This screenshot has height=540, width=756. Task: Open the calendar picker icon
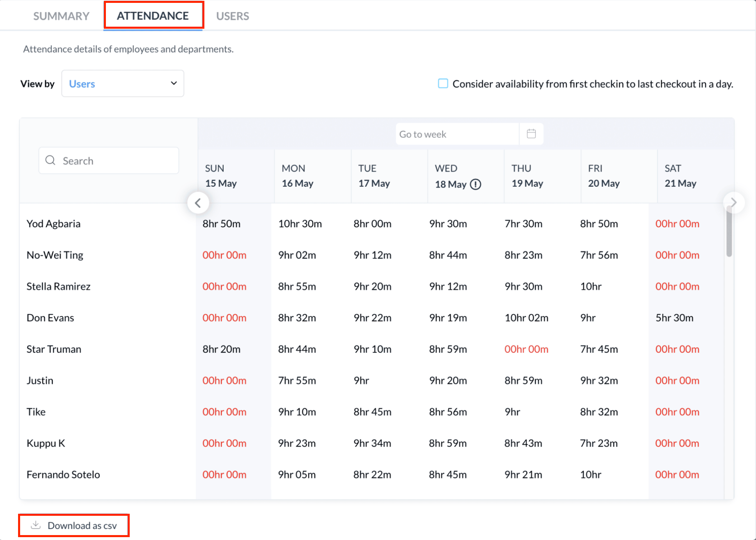point(531,134)
